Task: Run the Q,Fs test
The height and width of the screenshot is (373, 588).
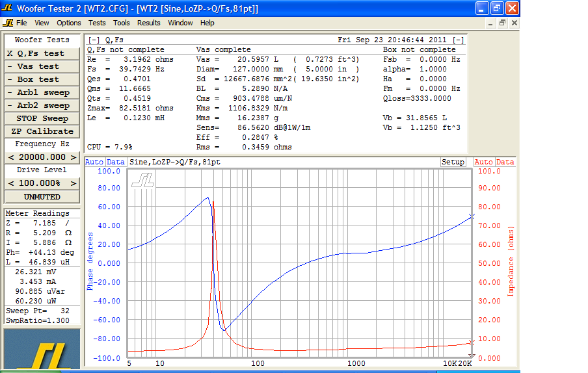Action: [42, 53]
